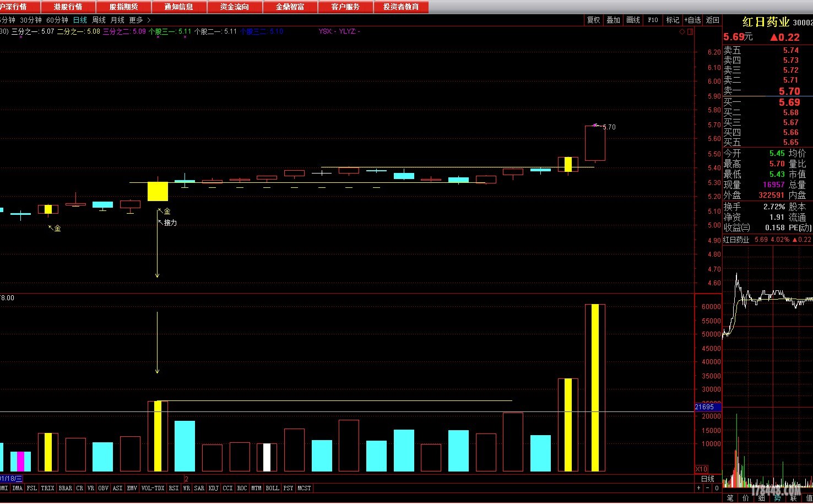The width and height of the screenshot is (813, 504).
Task: Open the 客户服务 tab
Action: pyautogui.click(x=345, y=7)
